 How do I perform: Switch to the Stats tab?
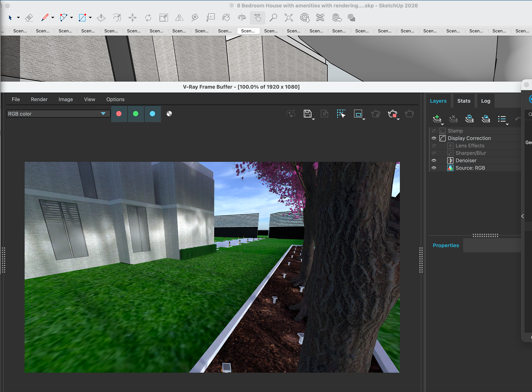(464, 101)
